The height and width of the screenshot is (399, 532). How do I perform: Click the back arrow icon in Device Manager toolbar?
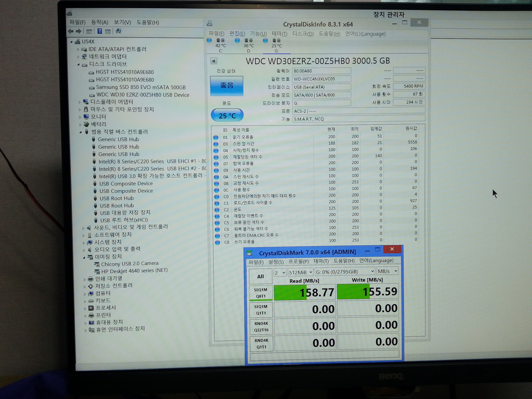(71, 31)
